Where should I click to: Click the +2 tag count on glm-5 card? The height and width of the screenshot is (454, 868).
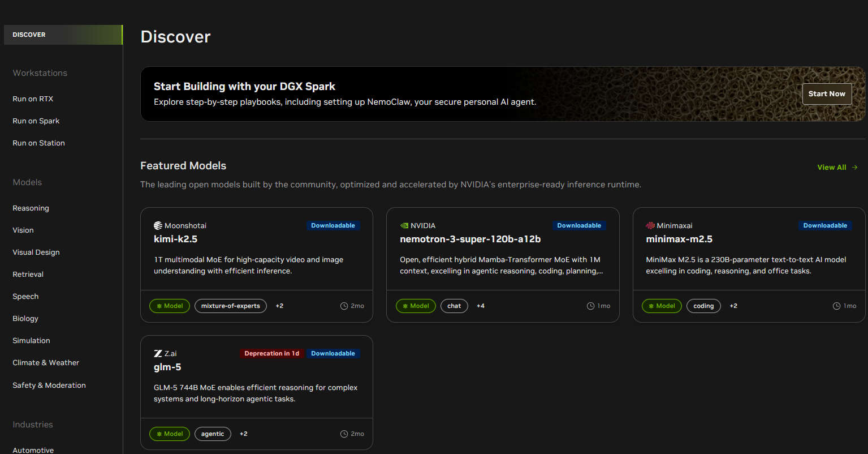click(x=244, y=434)
